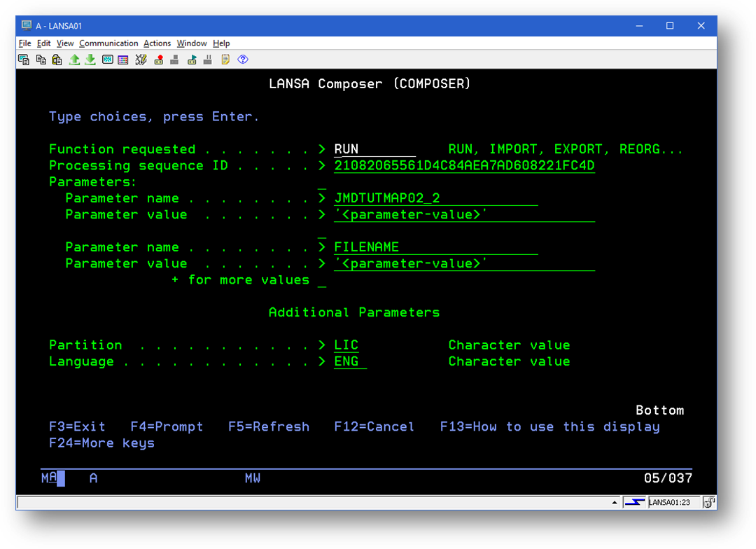Click the blue connection status icon
The image size is (756, 549).
coord(634,502)
